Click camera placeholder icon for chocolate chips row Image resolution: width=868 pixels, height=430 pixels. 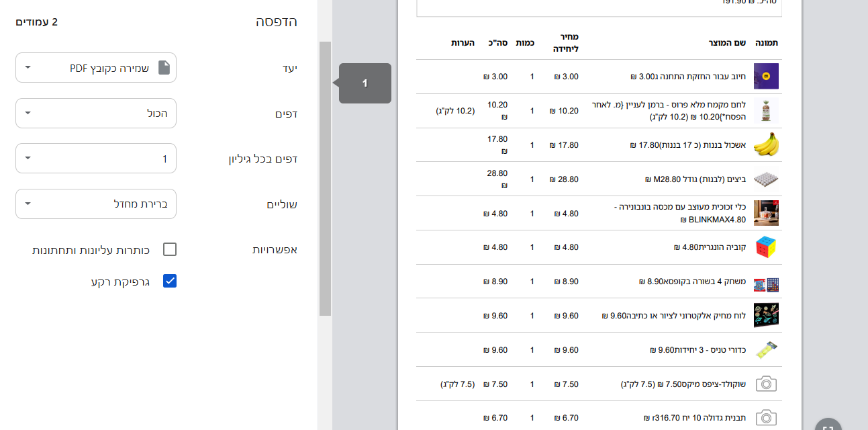pyautogui.click(x=766, y=384)
